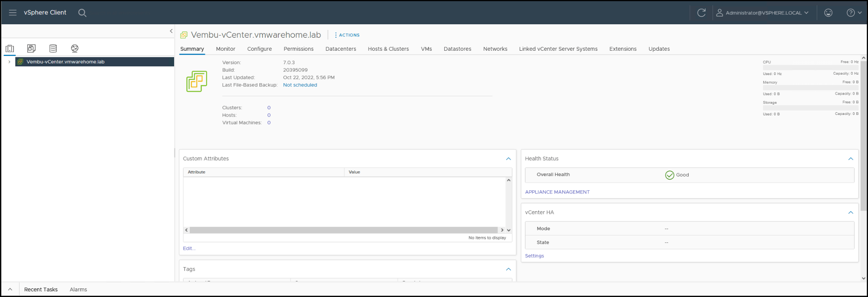This screenshot has height=297, width=868.
Task: Open the Administrator@VSPHERE.LOCAL user menu
Action: click(762, 13)
